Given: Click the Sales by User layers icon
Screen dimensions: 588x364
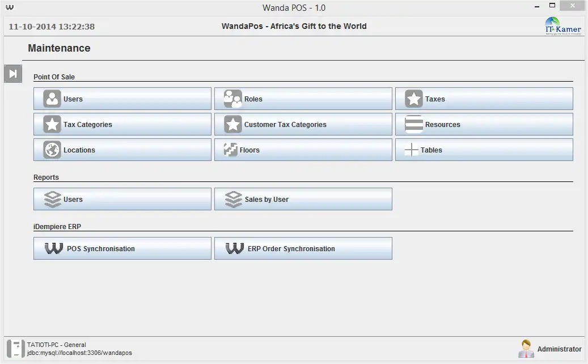Looking at the screenshot, I should [233, 200].
